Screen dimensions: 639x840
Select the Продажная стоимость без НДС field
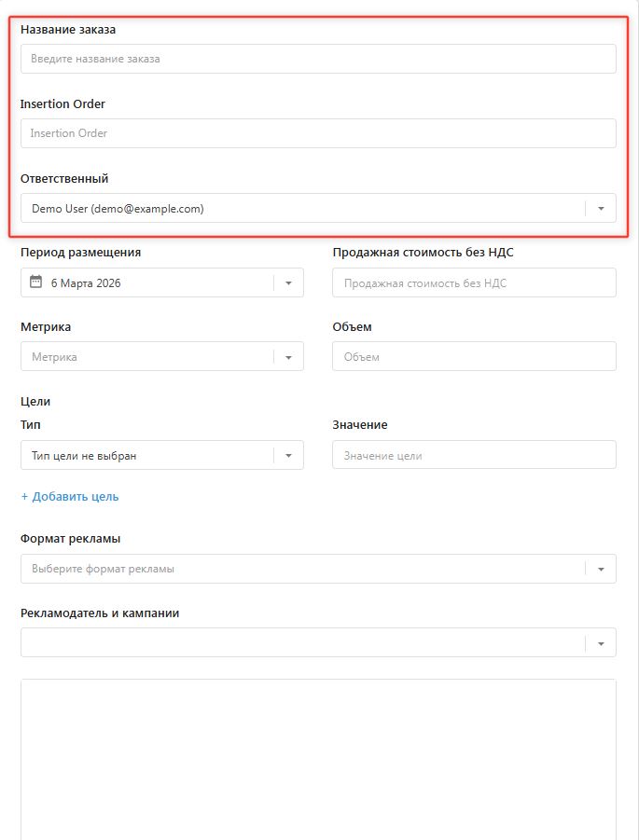click(474, 282)
